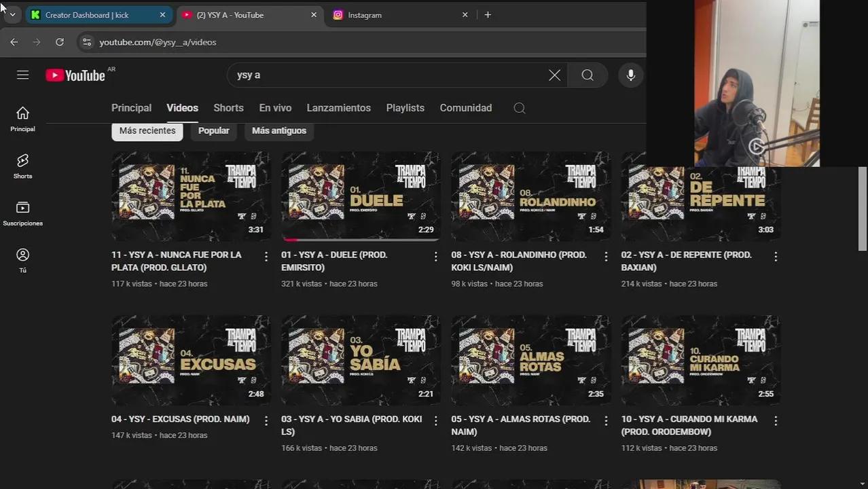Open Shorts from the left sidebar
868x489 pixels.
tap(22, 165)
